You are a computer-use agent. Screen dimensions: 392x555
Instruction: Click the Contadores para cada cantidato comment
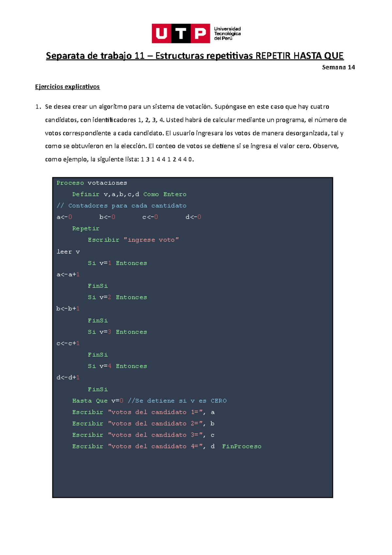point(122,206)
